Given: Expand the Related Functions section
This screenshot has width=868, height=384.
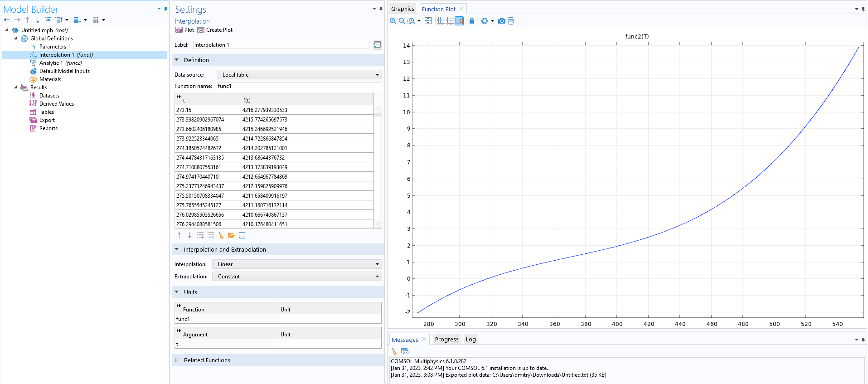Looking at the screenshot, I should pyautogui.click(x=207, y=360).
